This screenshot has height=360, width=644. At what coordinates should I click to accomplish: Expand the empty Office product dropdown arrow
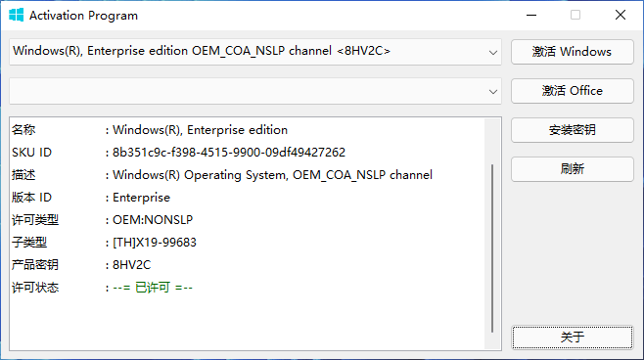pyautogui.click(x=493, y=91)
